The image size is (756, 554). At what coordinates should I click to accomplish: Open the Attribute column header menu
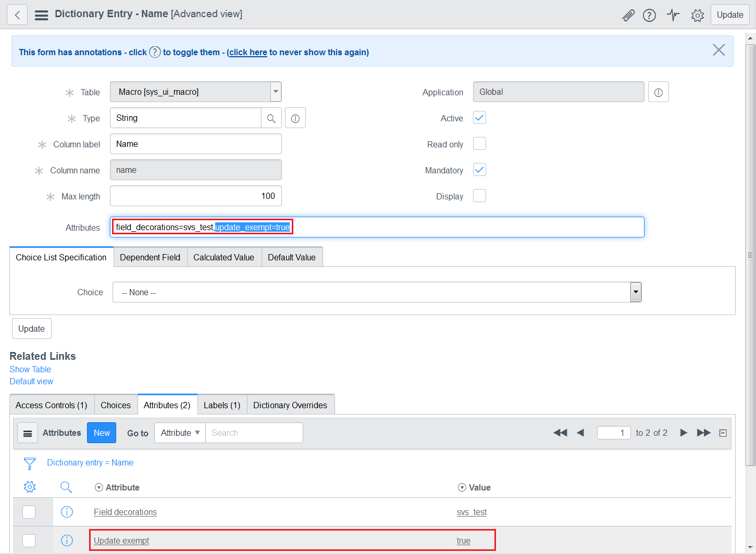click(98, 487)
